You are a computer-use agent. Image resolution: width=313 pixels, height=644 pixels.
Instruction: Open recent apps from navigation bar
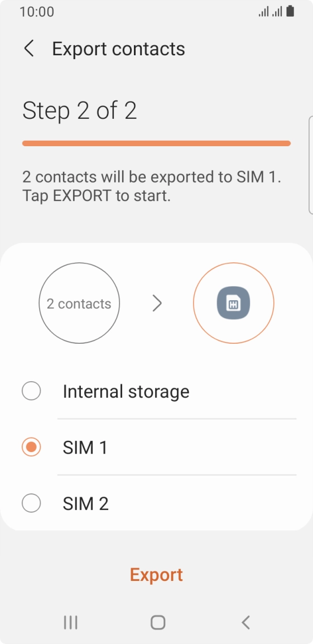pyautogui.click(x=71, y=622)
